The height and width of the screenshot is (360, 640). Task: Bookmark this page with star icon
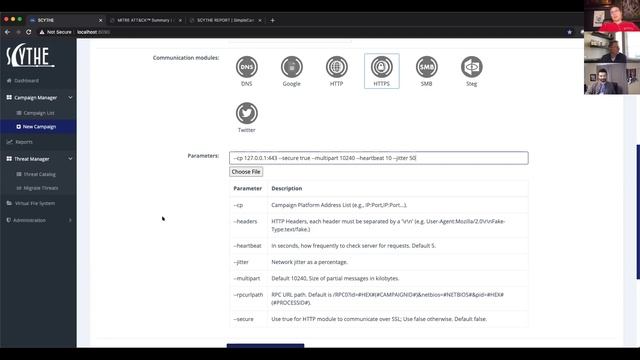click(x=569, y=32)
